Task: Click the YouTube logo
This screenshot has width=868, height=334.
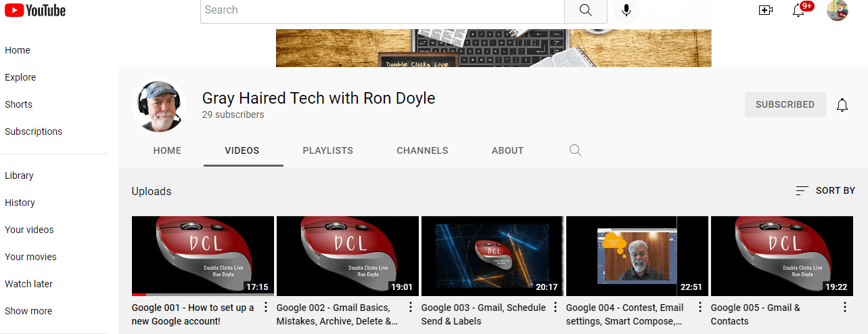Action: click(x=35, y=10)
